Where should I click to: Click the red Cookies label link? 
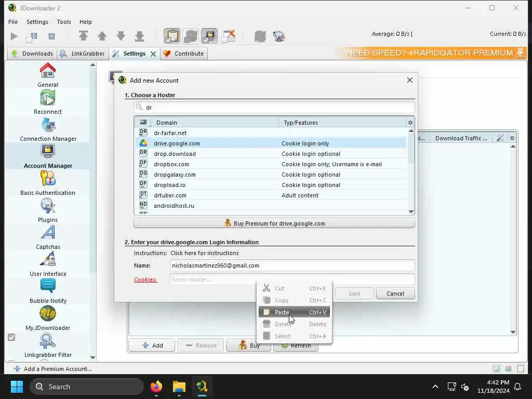coord(145,280)
